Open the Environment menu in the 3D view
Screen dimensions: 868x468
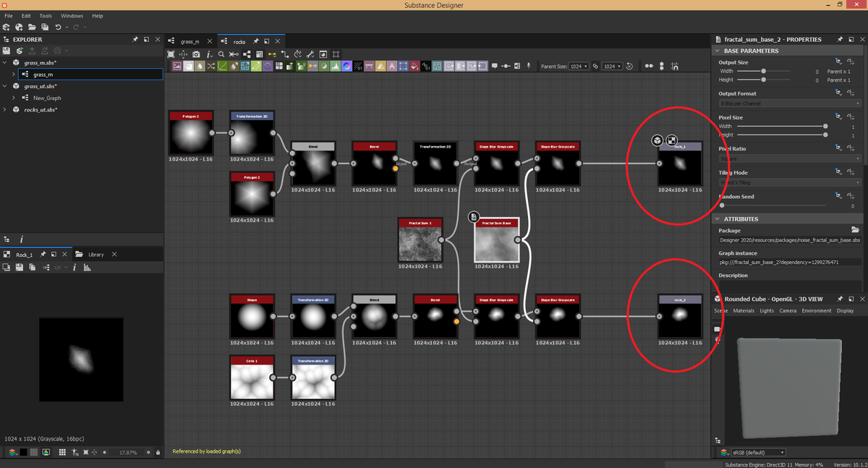tap(816, 310)
